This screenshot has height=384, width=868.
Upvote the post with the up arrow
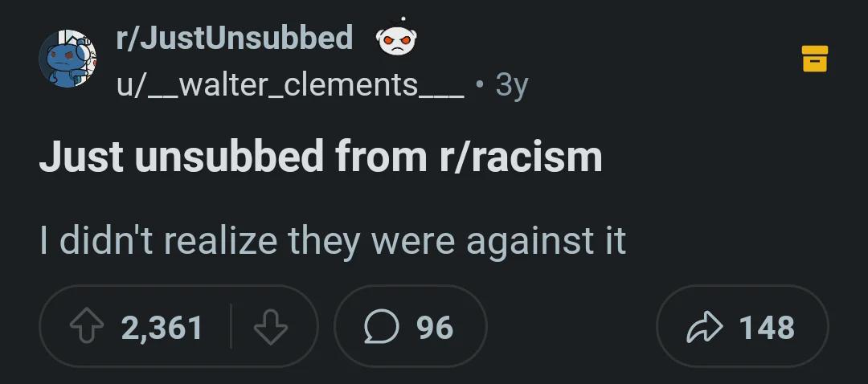click(x=87, y=327)
